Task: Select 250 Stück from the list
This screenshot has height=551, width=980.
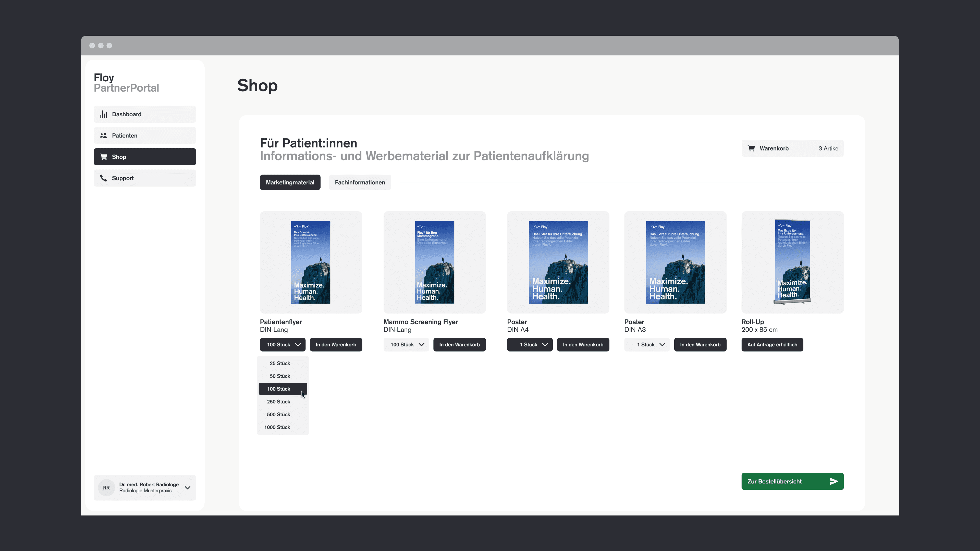Action: tap(278, 402)
